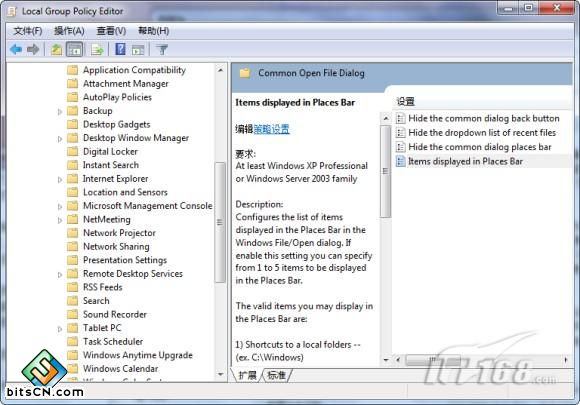Select the Windows Calendar tree item
The height and width of the screenshot is (405, 580).
point(120,369)
